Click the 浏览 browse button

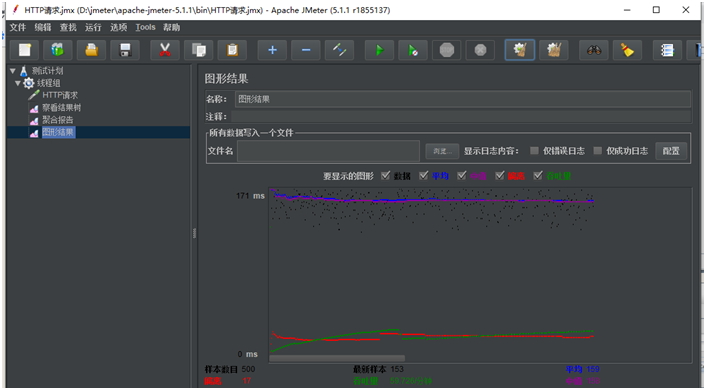point(442,151)
